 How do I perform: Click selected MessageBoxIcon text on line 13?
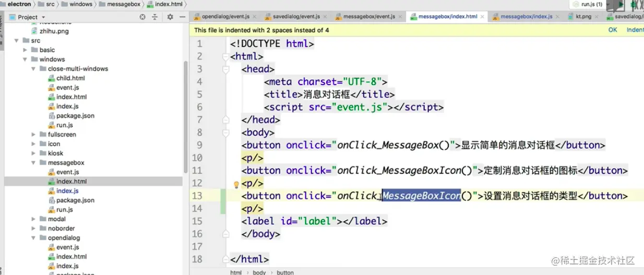tap(421, 196)
